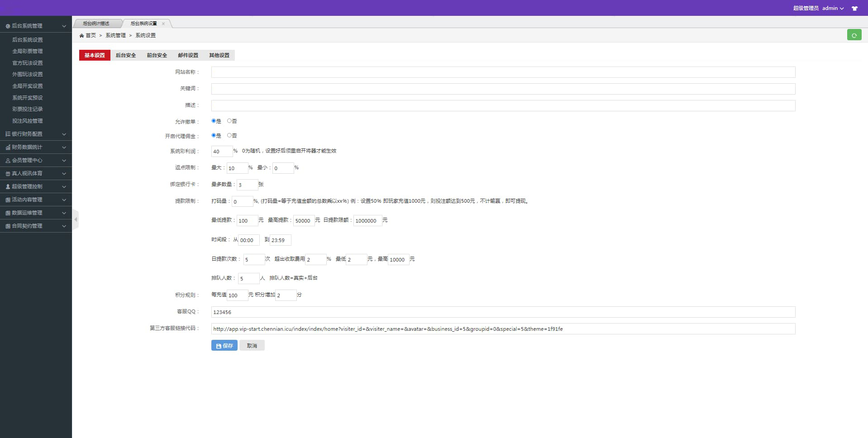
Task: Click the home icon in breadcrumb
Action: 81,36
